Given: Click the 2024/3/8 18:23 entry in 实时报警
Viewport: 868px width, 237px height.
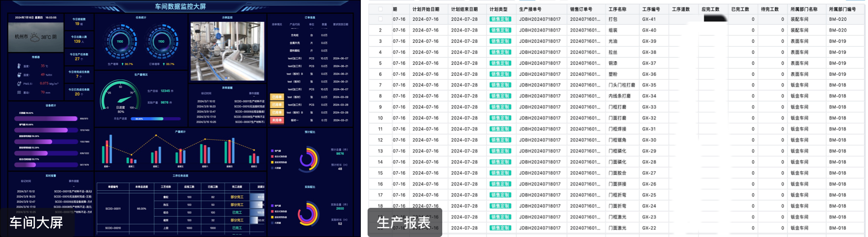Looking at the screenshot, I should click(x=26, y=196).
